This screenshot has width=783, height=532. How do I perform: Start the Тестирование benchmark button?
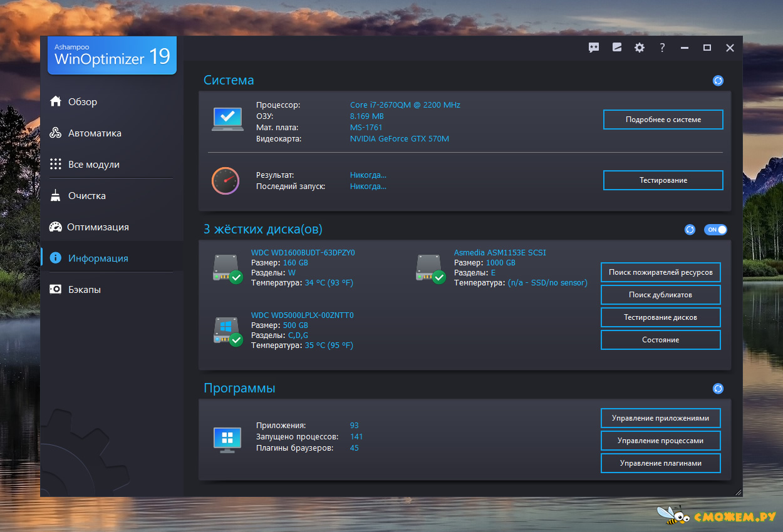click(663, 180)
